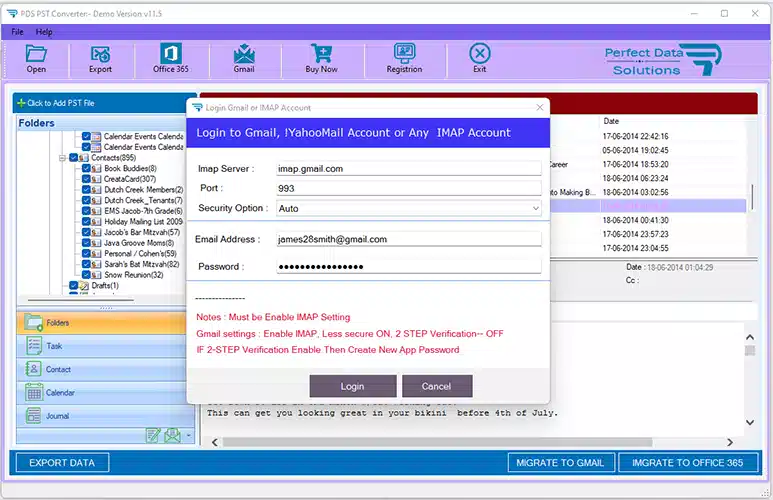Click the Password input field
The width and height of the screenshot is (773, 500).
click(409, 267)
